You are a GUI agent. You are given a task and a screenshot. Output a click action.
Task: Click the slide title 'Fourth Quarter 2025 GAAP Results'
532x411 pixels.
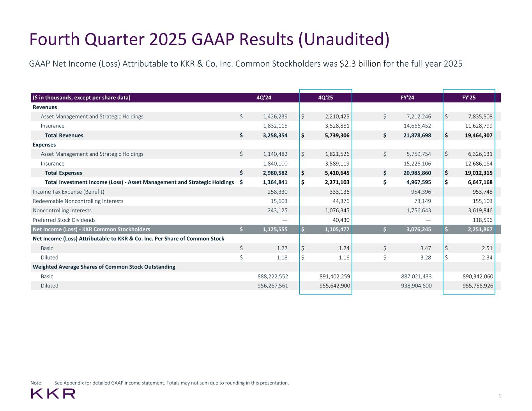[x=209, y=40]
